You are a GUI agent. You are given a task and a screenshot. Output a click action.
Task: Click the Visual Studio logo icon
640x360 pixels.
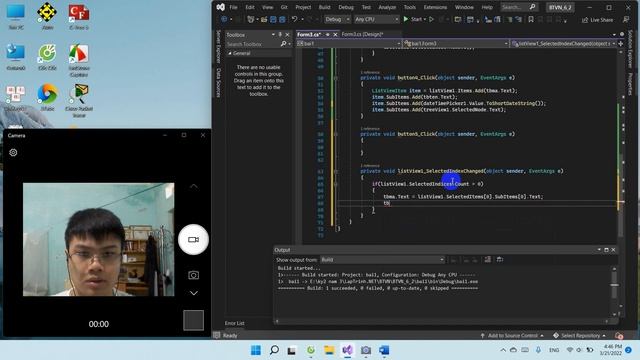click(x=220, y=7)
